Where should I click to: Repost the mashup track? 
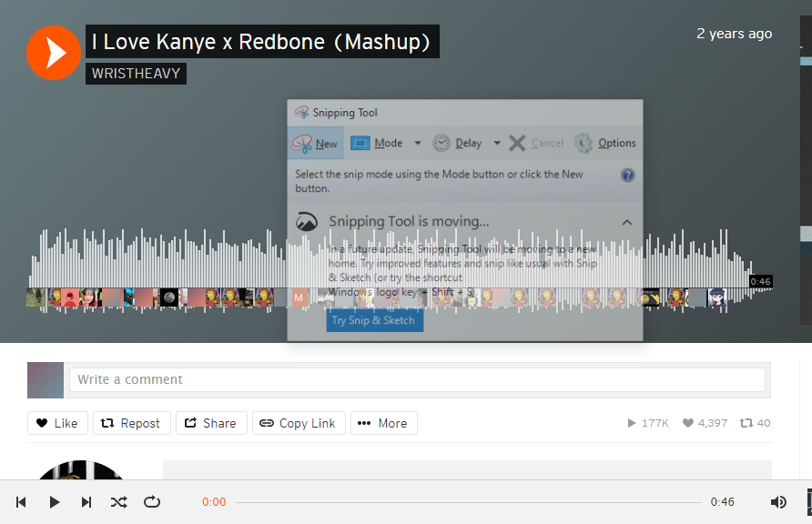130,423
